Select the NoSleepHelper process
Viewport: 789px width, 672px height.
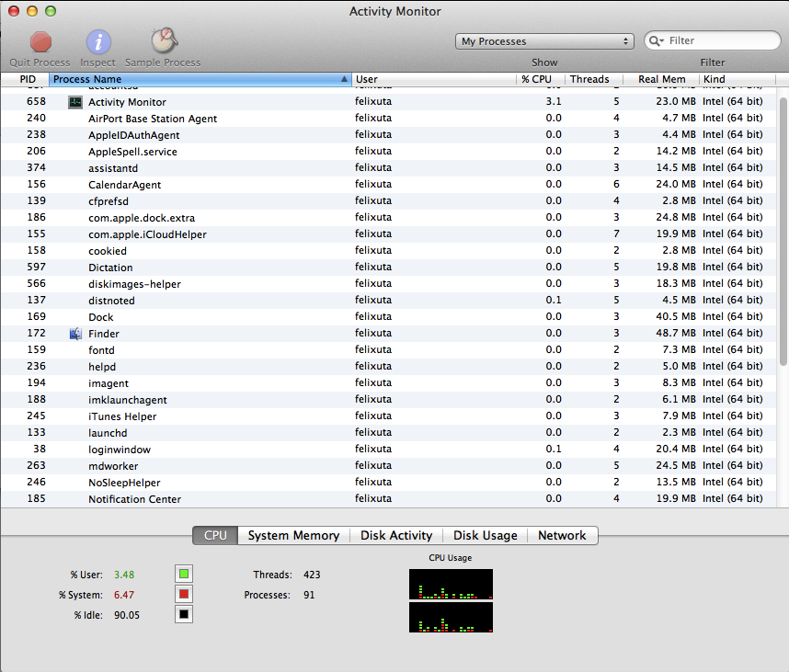click(388, 483)
